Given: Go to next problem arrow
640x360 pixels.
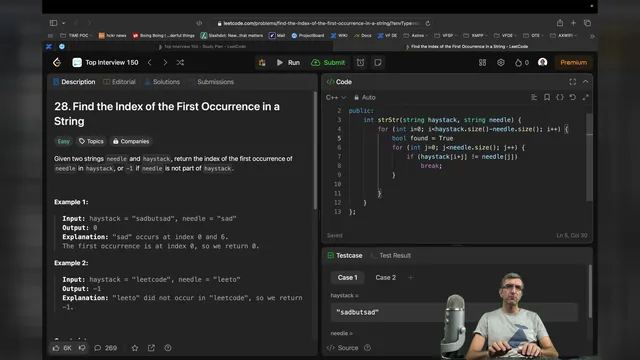Looking at the screenshot, I should point(165,62).
